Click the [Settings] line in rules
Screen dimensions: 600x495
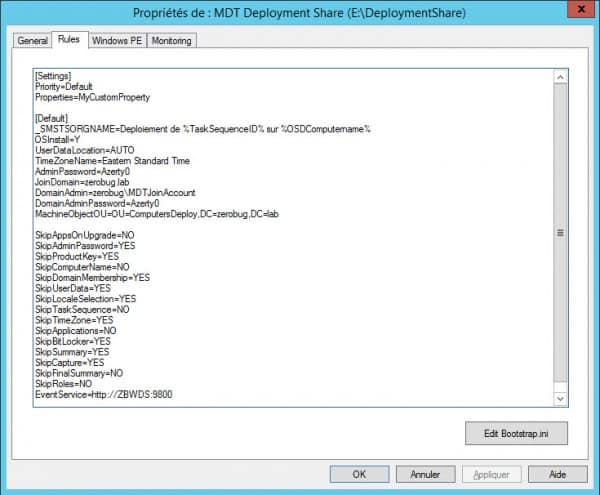[53, 76]
